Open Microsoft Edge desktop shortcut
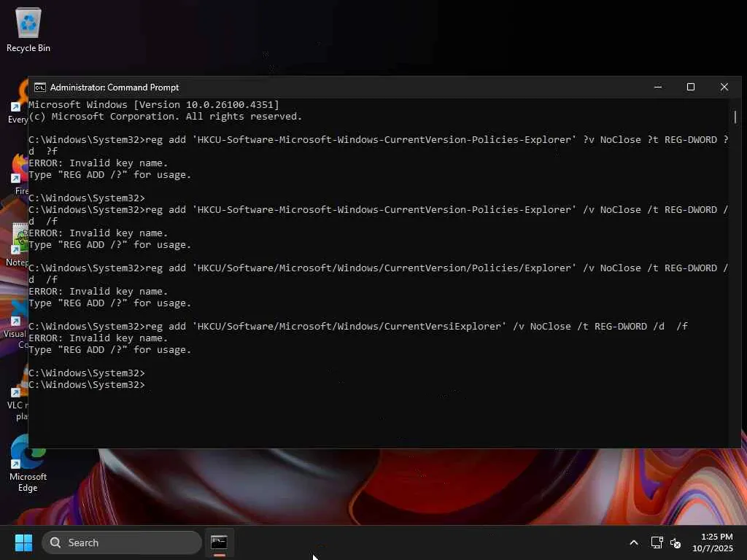This screenshot has width=747, height=560. tap(28, 463)
